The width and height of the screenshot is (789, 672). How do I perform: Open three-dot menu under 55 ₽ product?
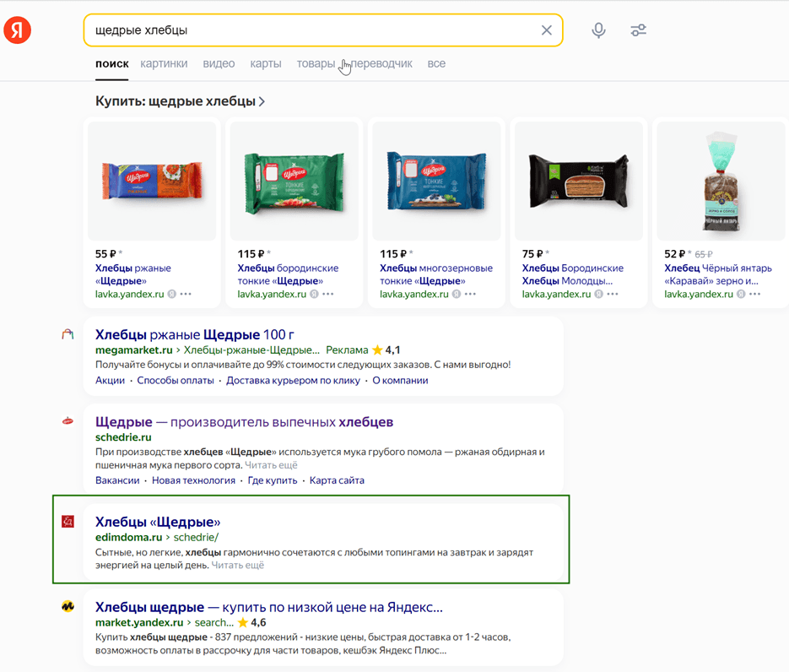coord(185,294)
